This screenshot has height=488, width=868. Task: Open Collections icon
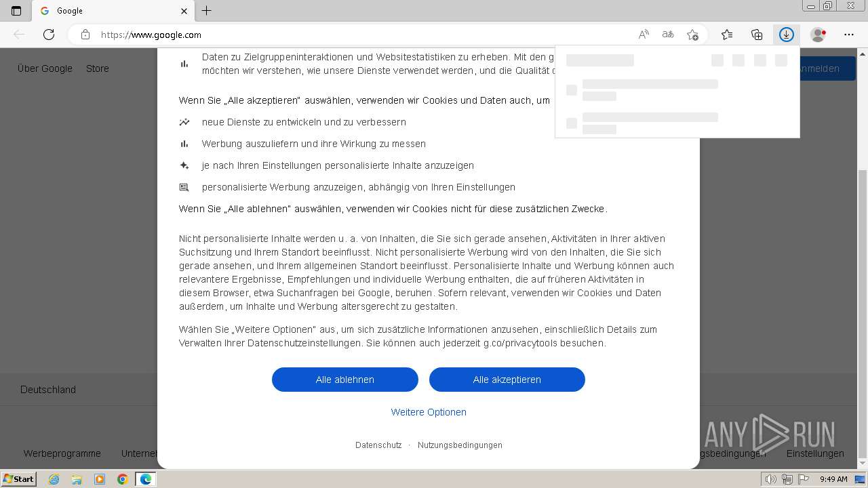(757, 35)
